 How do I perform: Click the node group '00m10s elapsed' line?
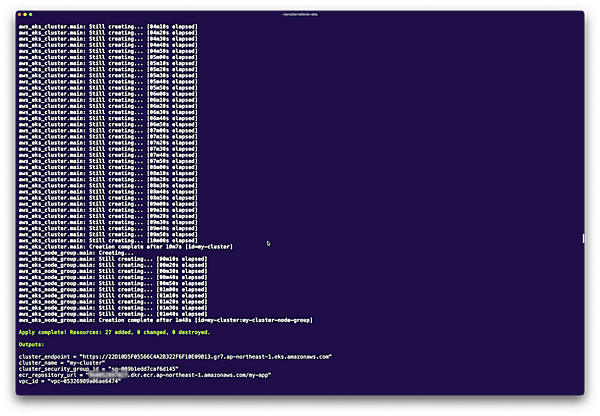click(118, 257)
